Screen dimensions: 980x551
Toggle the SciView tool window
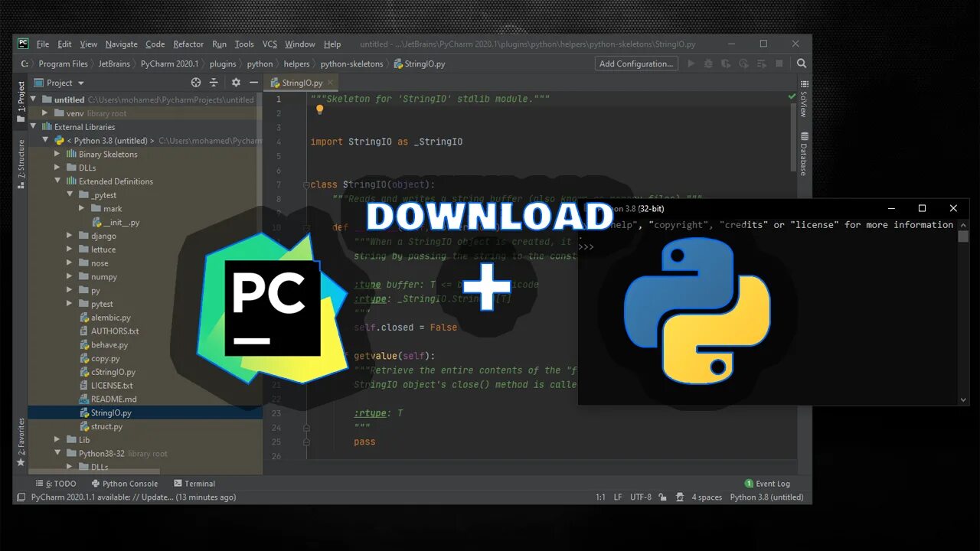pyautogui.click(x=804, y=98)
